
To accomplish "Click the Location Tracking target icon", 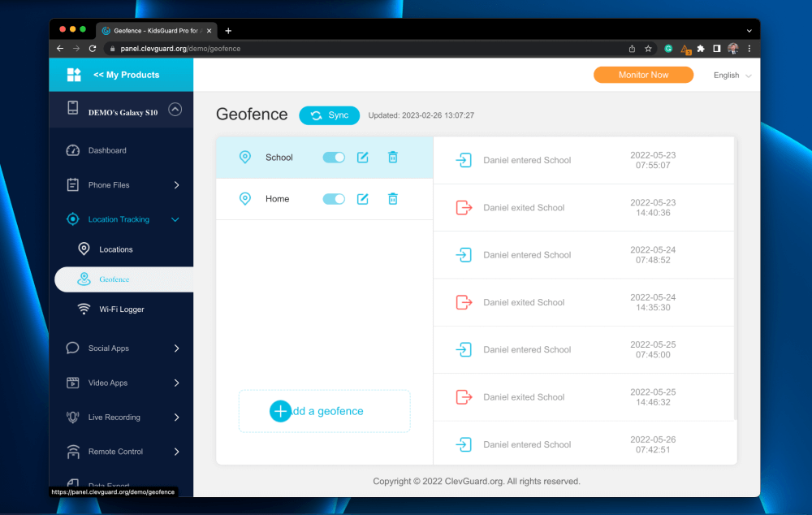I will 72,219.
